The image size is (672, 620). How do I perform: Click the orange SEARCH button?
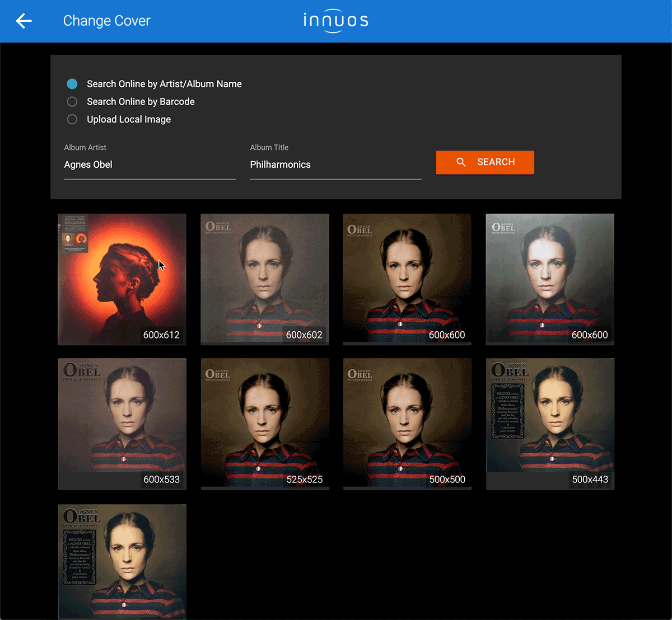(x=485, y=162)
